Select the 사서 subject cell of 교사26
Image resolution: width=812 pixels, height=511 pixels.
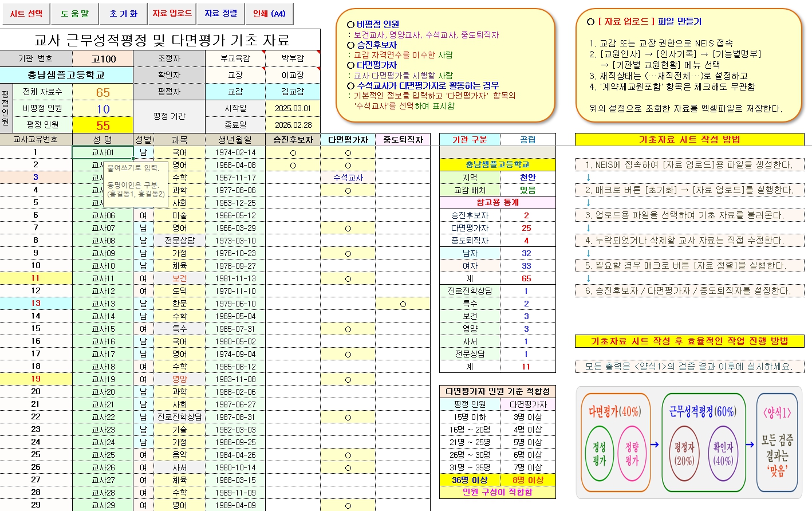[179, 467]
